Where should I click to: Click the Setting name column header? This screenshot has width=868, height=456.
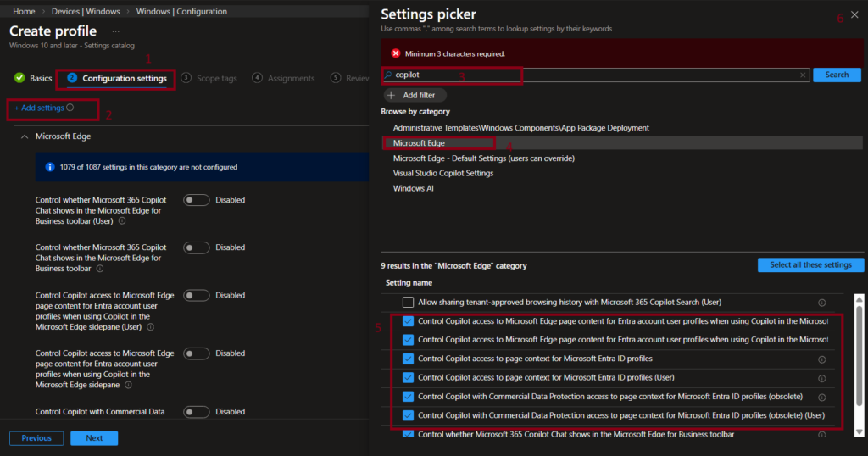(x=409, y=283)
